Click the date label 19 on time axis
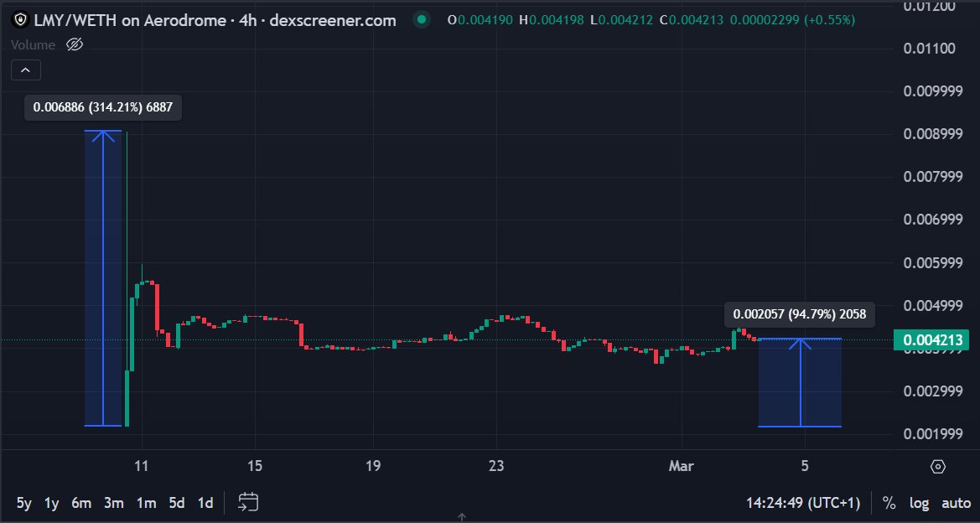The width and height of the screenshot is (980, 523). coord(372,466)
